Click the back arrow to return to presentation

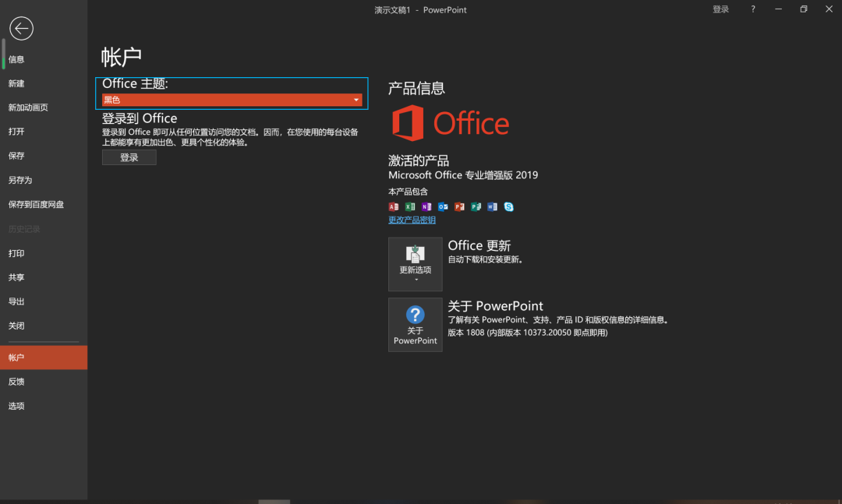[x=22, y=29]
